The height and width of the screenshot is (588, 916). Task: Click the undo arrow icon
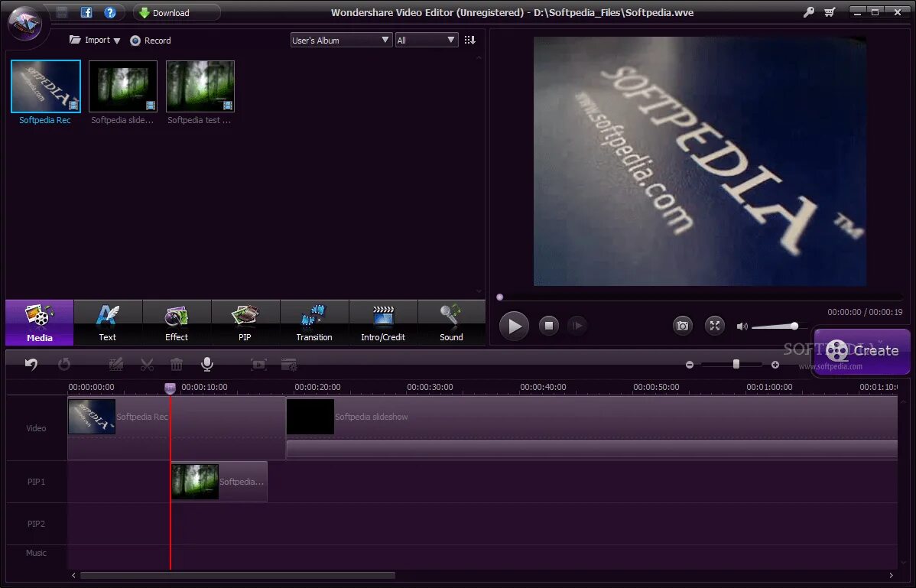[31, 365]
